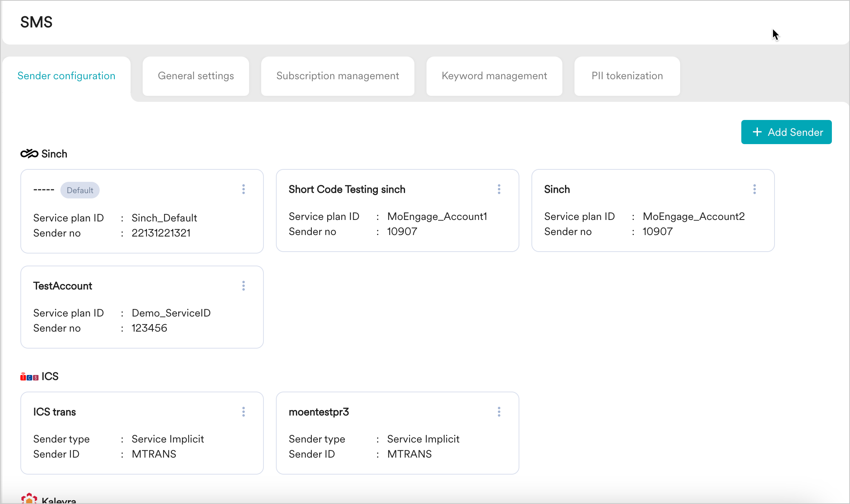Click the moentestpr3 sender title
The image size is (850, 504).
pyautogui.click(x=319, y=412)
